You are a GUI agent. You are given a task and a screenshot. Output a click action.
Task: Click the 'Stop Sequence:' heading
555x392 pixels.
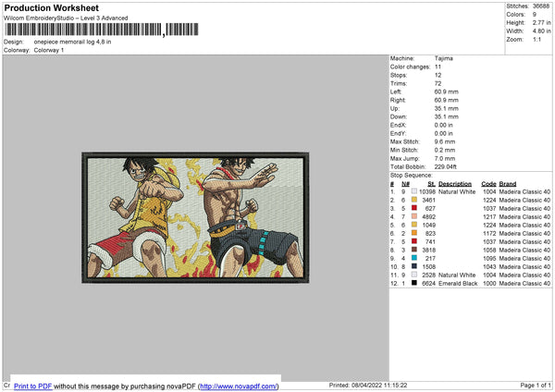click(412, 175)
